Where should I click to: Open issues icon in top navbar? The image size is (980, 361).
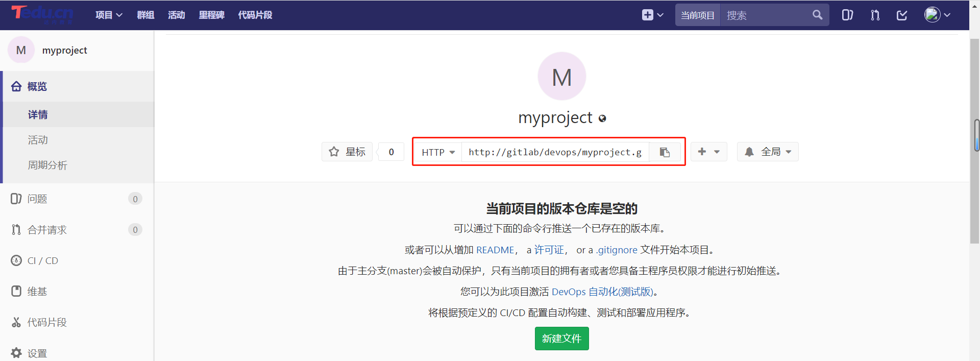847,15
